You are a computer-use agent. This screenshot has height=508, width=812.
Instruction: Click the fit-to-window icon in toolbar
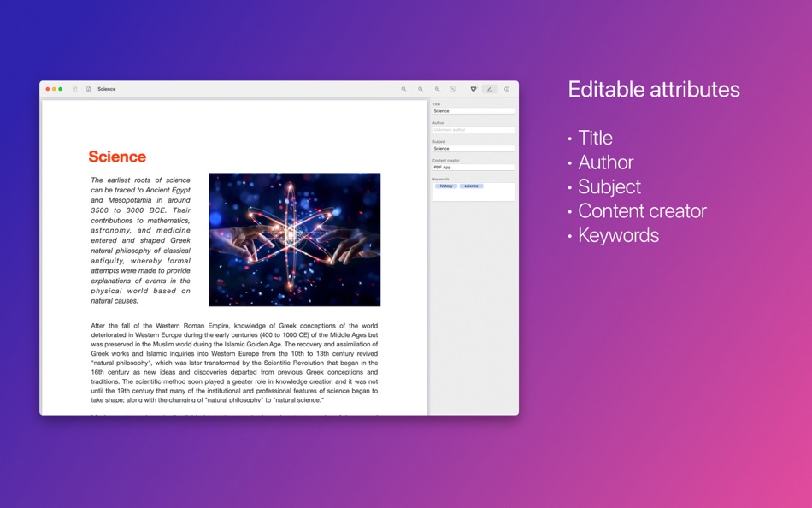(x=453, y=89)
